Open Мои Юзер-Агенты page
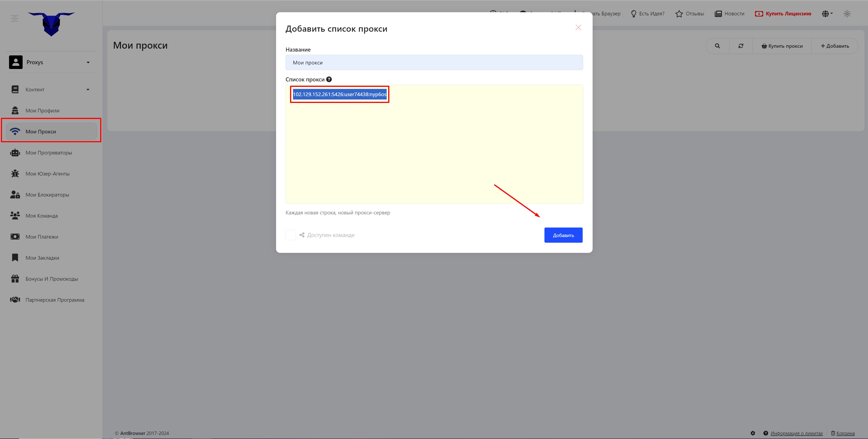 51,174
